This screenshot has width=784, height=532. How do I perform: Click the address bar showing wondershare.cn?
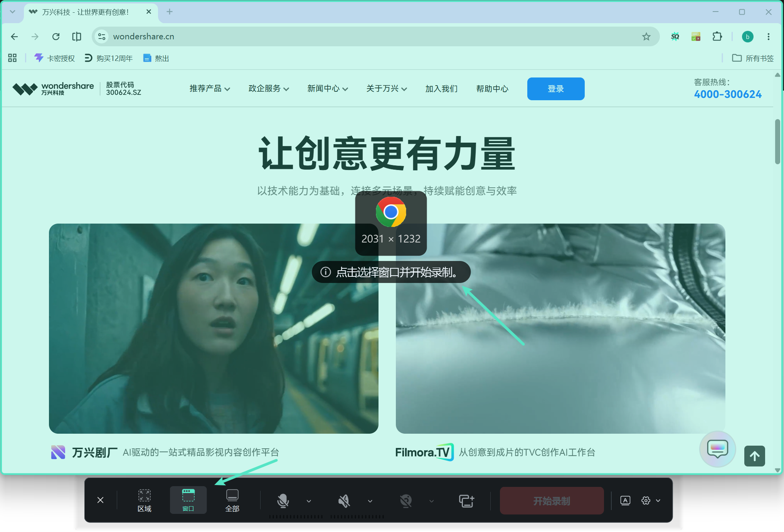(x=376, y=37)
